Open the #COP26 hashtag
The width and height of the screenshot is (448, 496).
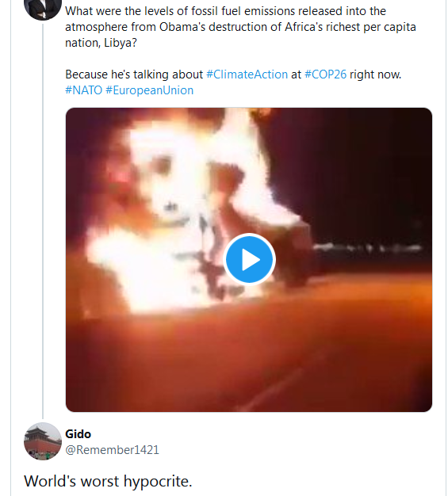pos(325,74)
